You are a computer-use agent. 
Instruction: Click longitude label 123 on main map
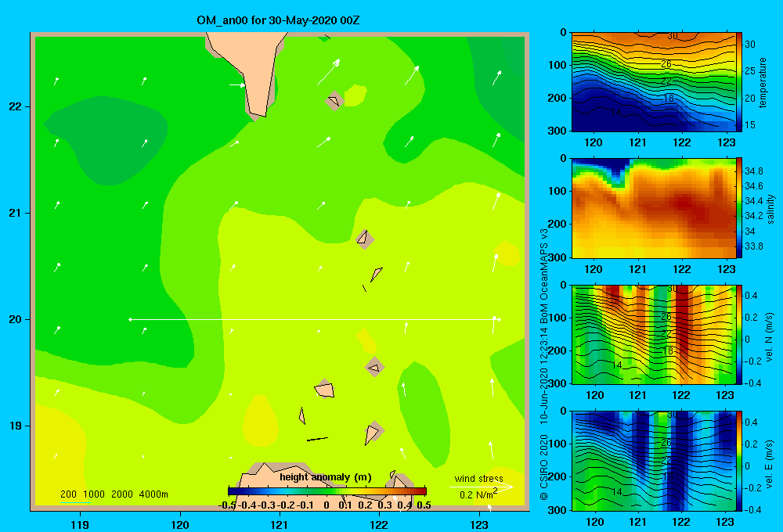click(479, 524)
